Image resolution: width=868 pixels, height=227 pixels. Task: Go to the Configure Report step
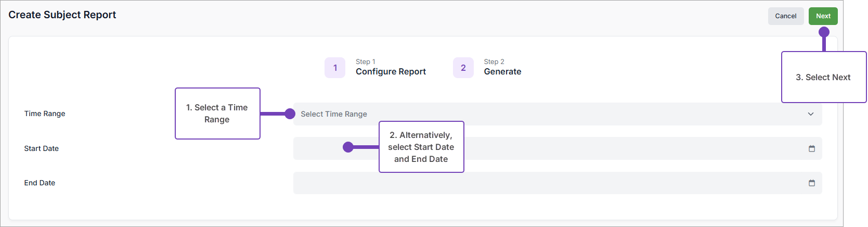coord(391,71)
